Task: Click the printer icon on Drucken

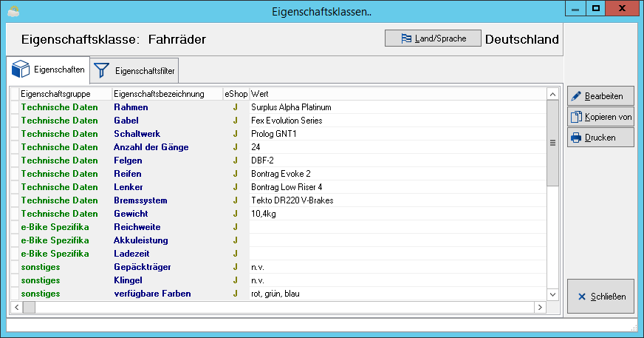Action: tap(576, 138)
